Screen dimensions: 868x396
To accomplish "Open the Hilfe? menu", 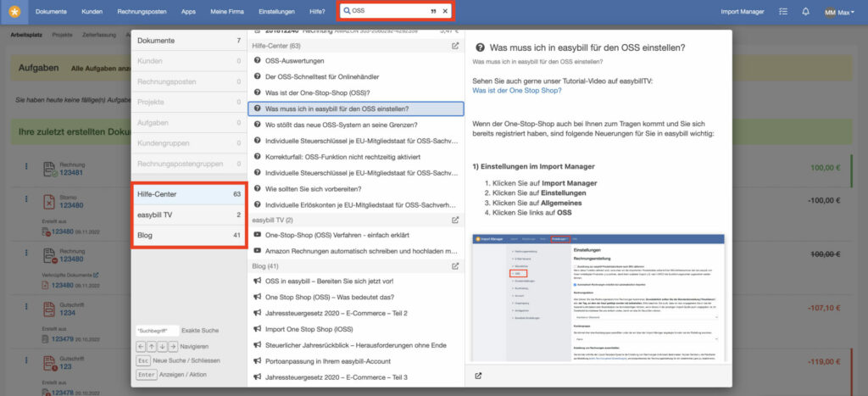I will [317, 11].
